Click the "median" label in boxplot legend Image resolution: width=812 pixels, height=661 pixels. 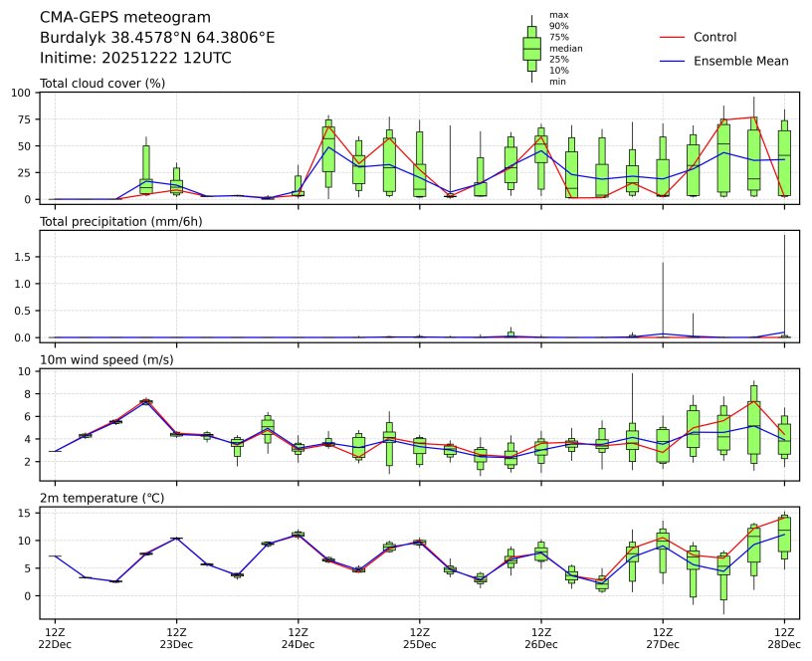click(x=565, y=49)
